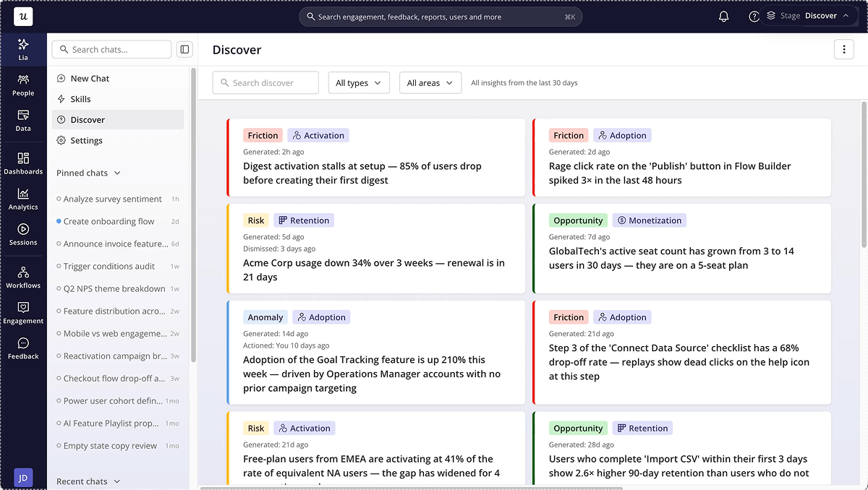
Task: Open pinned chat Checkout flow drop-off
Action: [x=118, y=378]
